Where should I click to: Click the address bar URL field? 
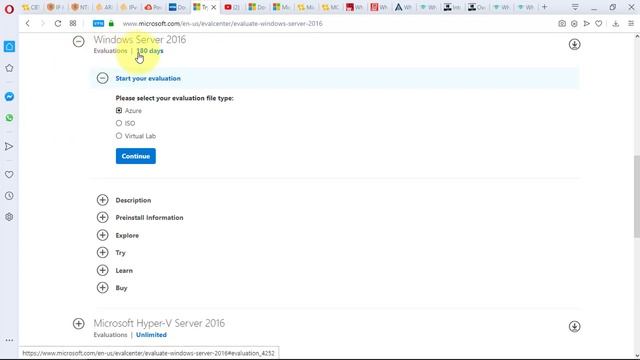pos(222,24)
